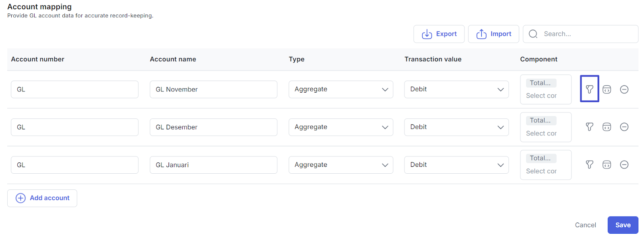Remove the GL Januari account row
Screen dimensions: 644x241
coord(624,164)
